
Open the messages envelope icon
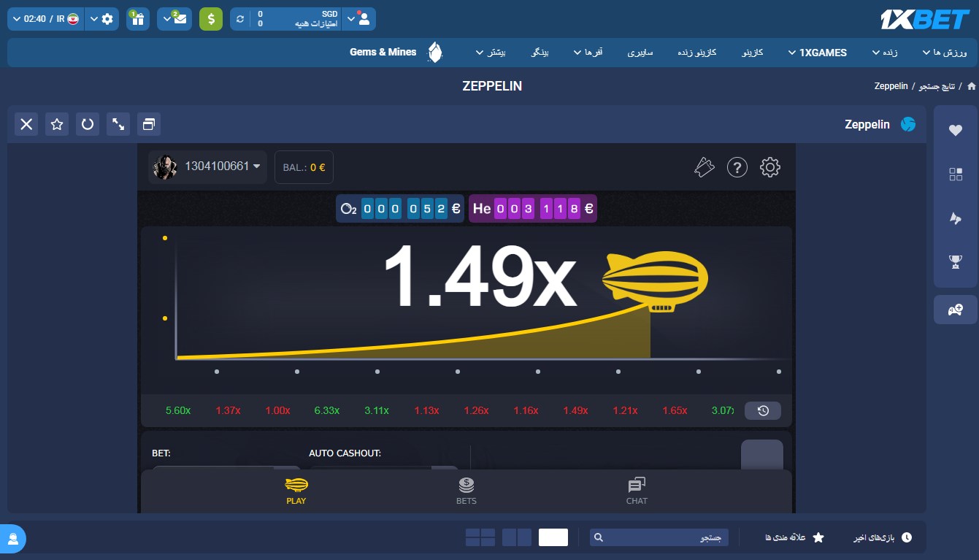181,19
